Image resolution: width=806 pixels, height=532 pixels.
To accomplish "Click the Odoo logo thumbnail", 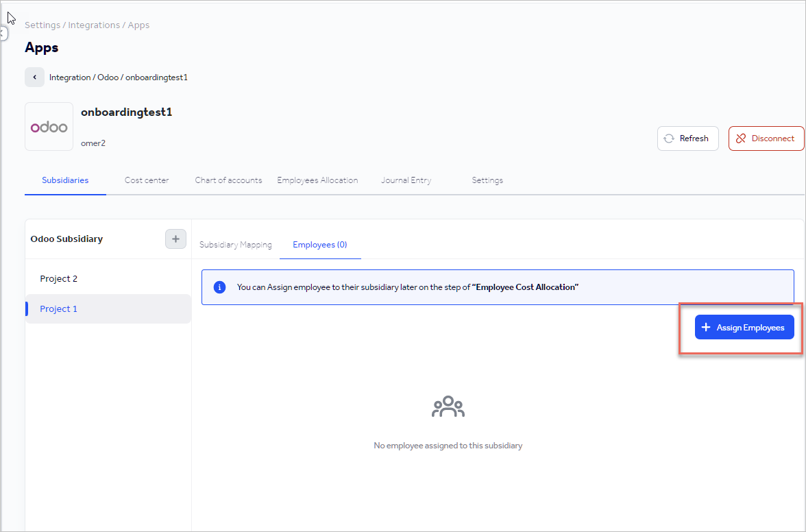I will [x=49, y=126].
